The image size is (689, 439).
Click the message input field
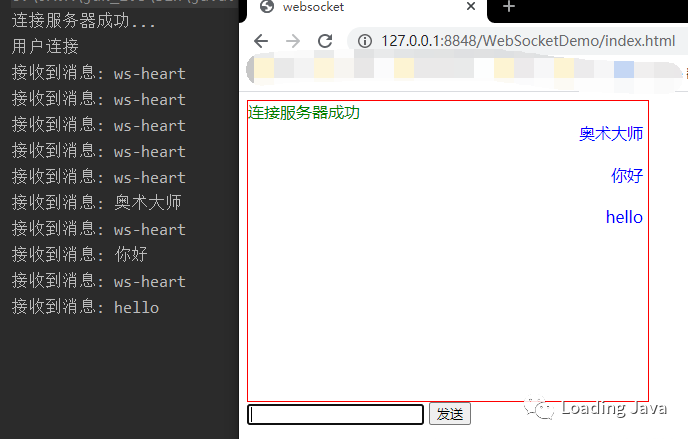pos(335,414)
